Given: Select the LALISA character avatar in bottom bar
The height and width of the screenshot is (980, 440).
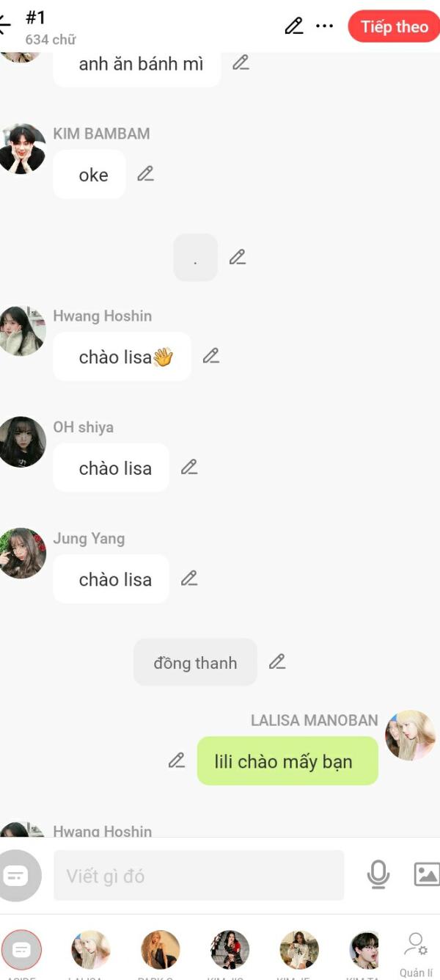Looking at the screenshot, I should pos(91,950).
